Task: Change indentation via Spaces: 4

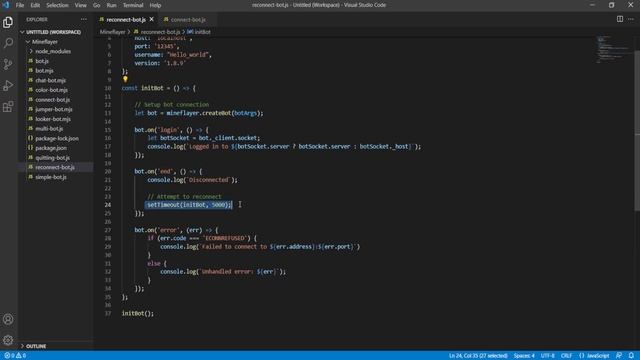Action: coord(524,356)
